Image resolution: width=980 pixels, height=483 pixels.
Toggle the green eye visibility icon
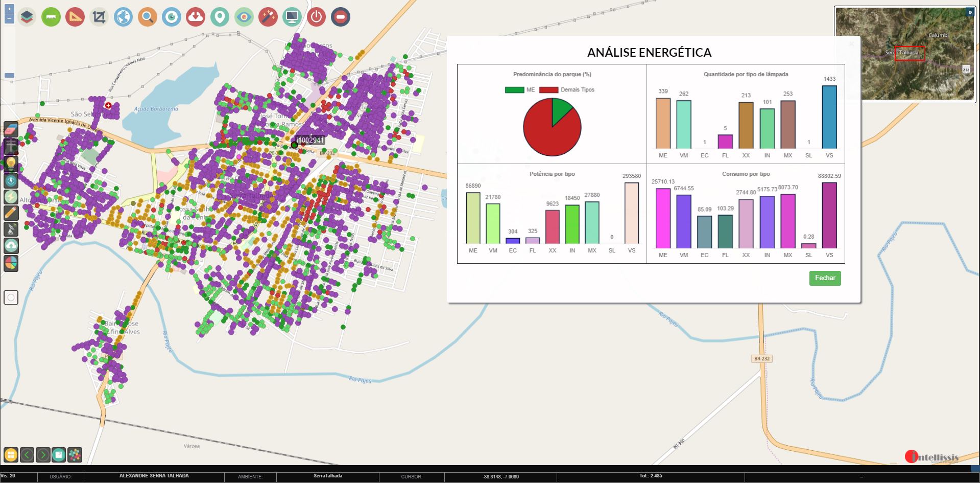point(244,17)
